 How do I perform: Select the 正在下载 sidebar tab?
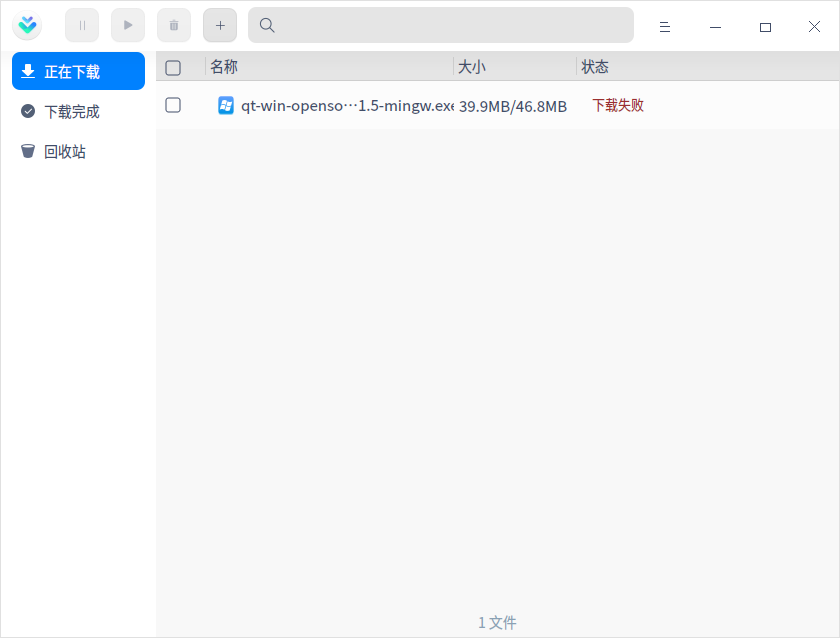coord(78,71)
